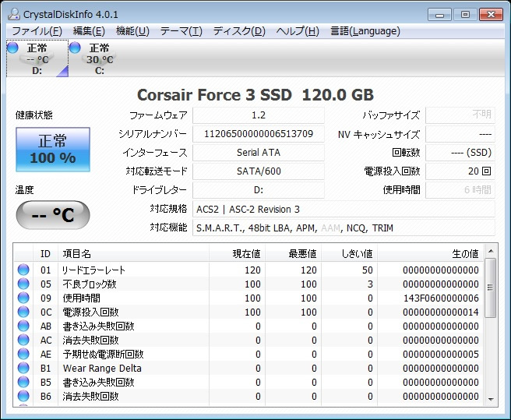The height and width of the screenshot is (420, 511).
Task: Switch to the C: drive tab showing 30 °C
Action: click(98, 59)
